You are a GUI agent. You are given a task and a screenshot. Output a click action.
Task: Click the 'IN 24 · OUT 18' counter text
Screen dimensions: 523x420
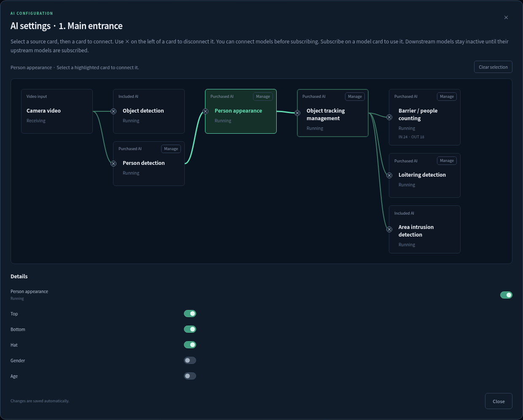point(411,137)
